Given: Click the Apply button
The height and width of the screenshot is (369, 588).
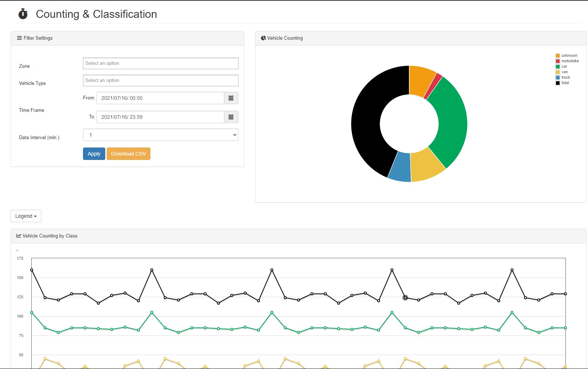Looking at the screenshot, I should 94,154.
